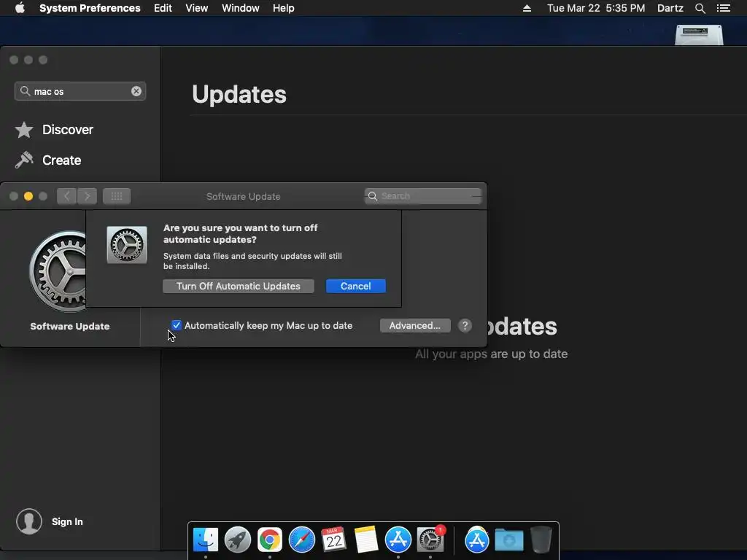The height and width of the screenshot is (560, 747).
Task: Open Finder from the Dock
Action: [x=205, y=540]
